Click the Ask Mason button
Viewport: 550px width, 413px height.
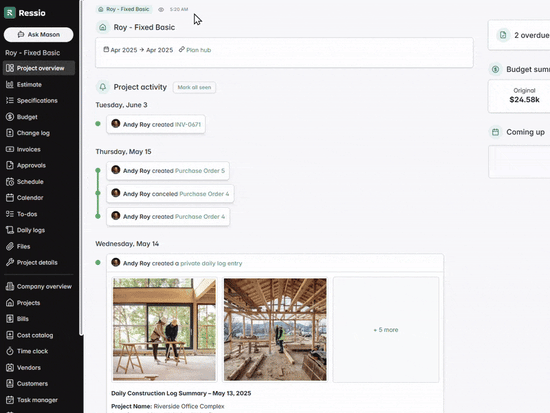pos(39,34)
